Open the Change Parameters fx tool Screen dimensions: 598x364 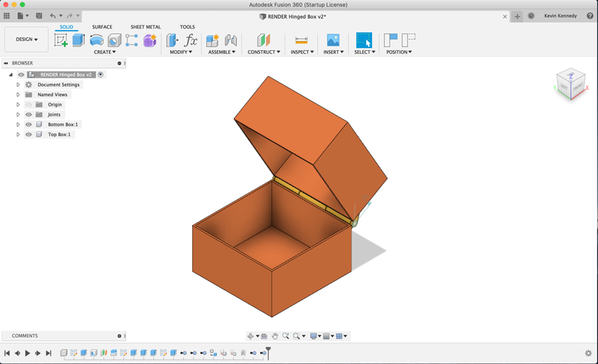coord(192,40)
